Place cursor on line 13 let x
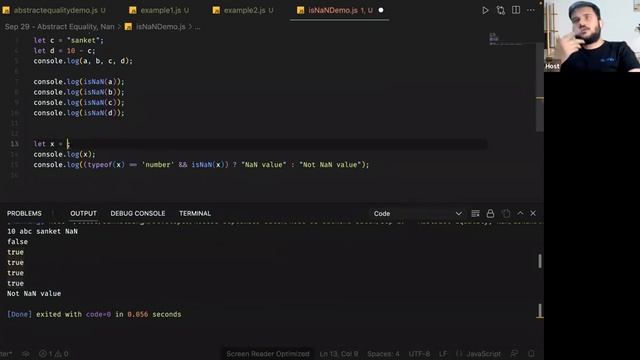Screen dimensions: 640x360 click(x=52, y=144)
